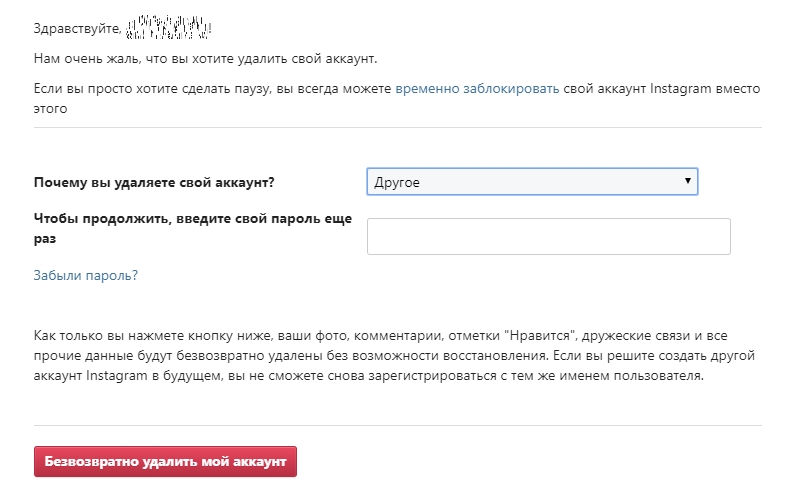
Task: Click the dropdown arrow beside "Другое"
Action: (686, 181)
